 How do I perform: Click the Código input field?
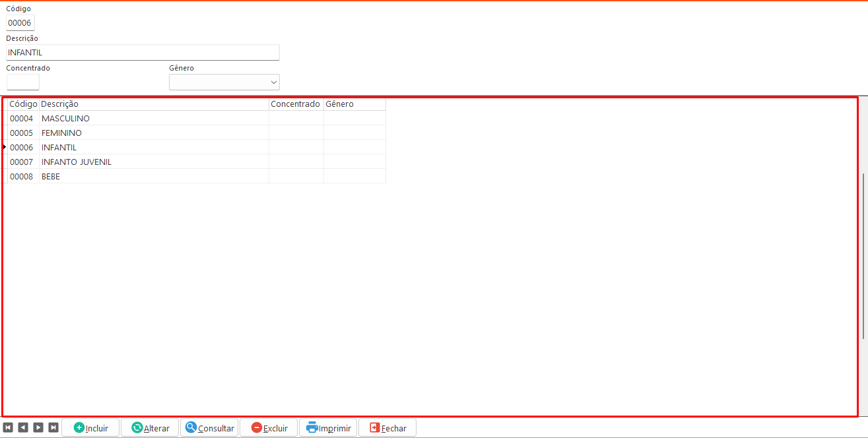pyautogui.click(x=20, y=23)
